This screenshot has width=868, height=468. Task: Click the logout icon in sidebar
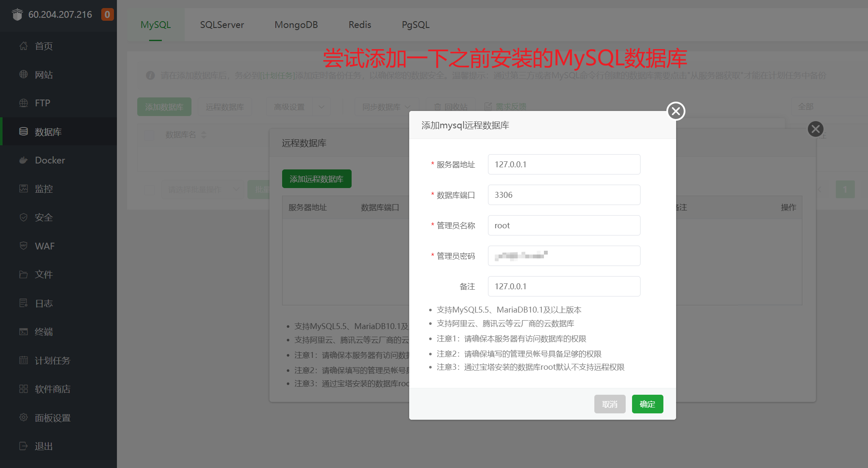click(24, 446)
